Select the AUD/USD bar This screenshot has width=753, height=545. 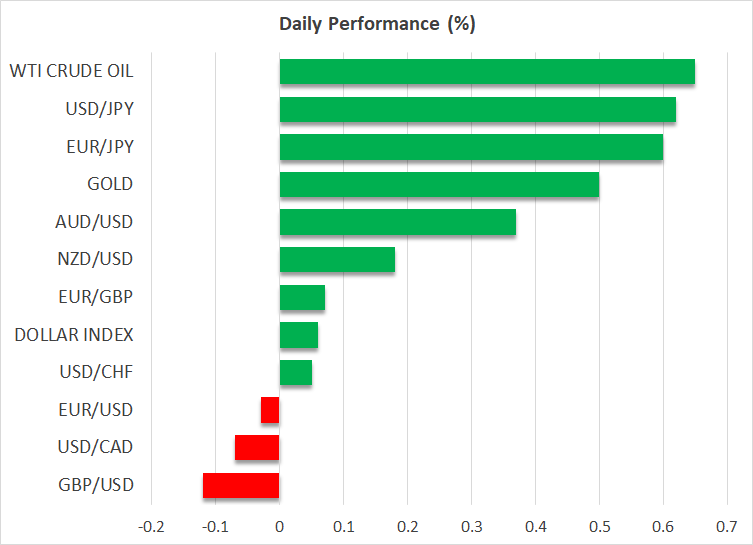tap(397, 222)
